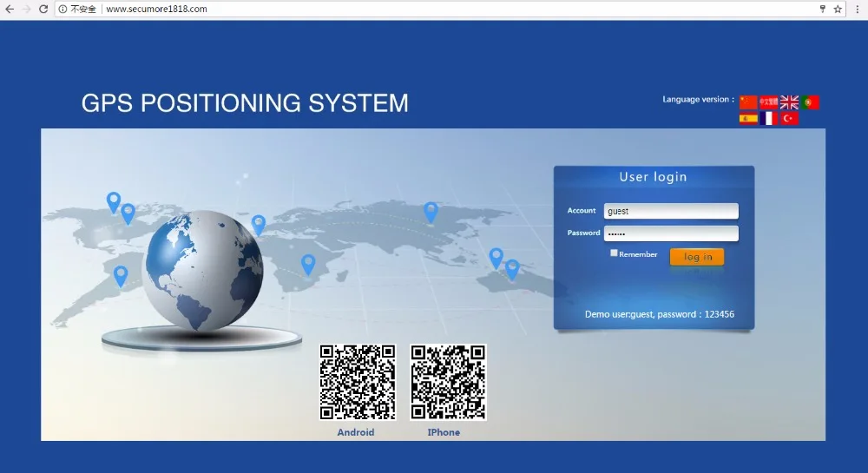The width and height of the screenshot is (868, 473).
Task: Click the 'User login' heading
Action: click(x=653, y=177)
